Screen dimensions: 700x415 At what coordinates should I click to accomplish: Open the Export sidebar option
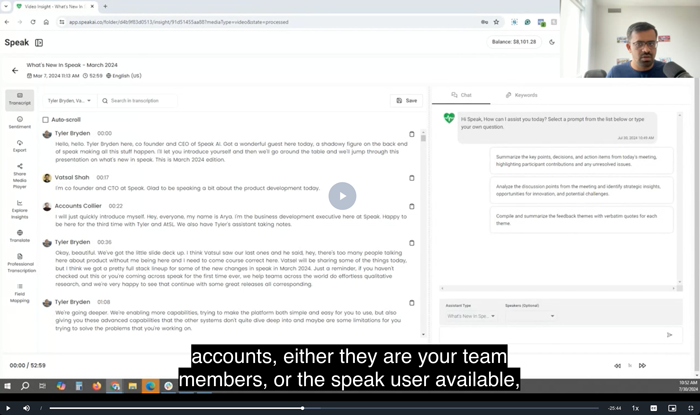20,146
